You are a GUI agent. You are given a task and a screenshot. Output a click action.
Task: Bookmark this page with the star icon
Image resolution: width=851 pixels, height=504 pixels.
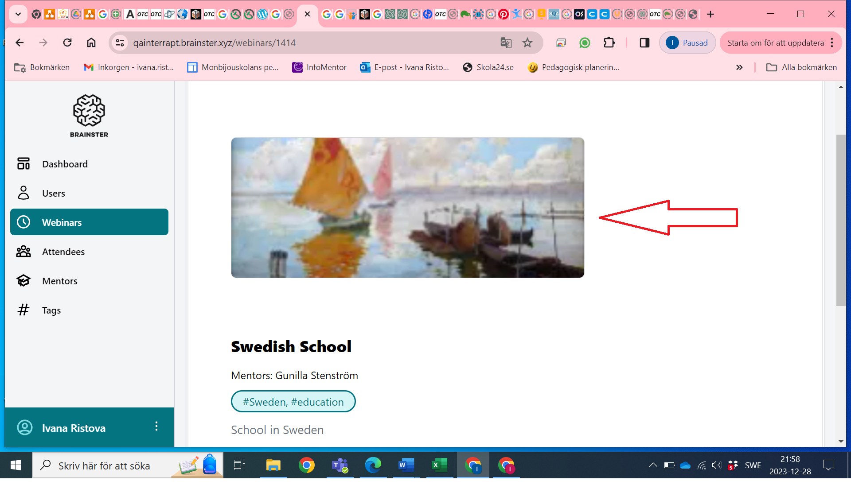527,43
